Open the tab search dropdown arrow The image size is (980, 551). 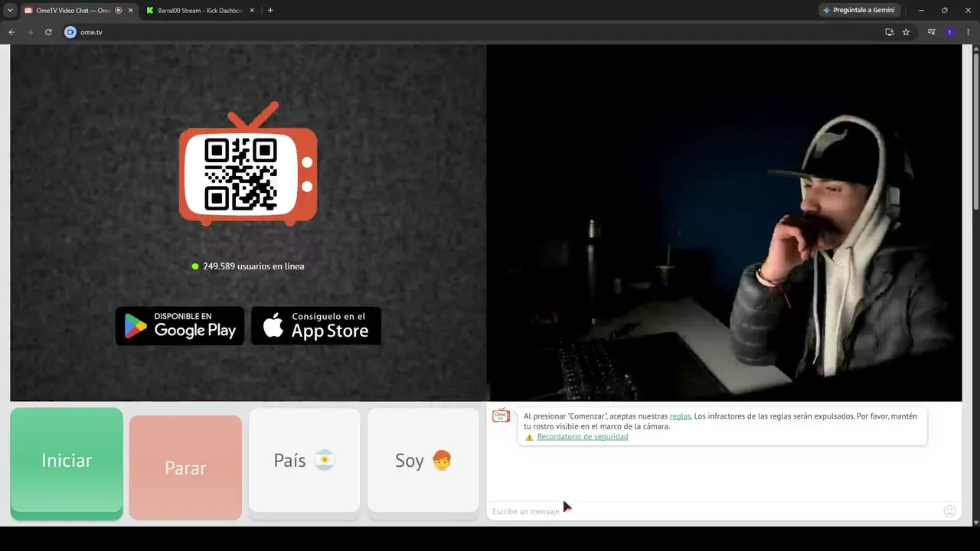[10, 10]
